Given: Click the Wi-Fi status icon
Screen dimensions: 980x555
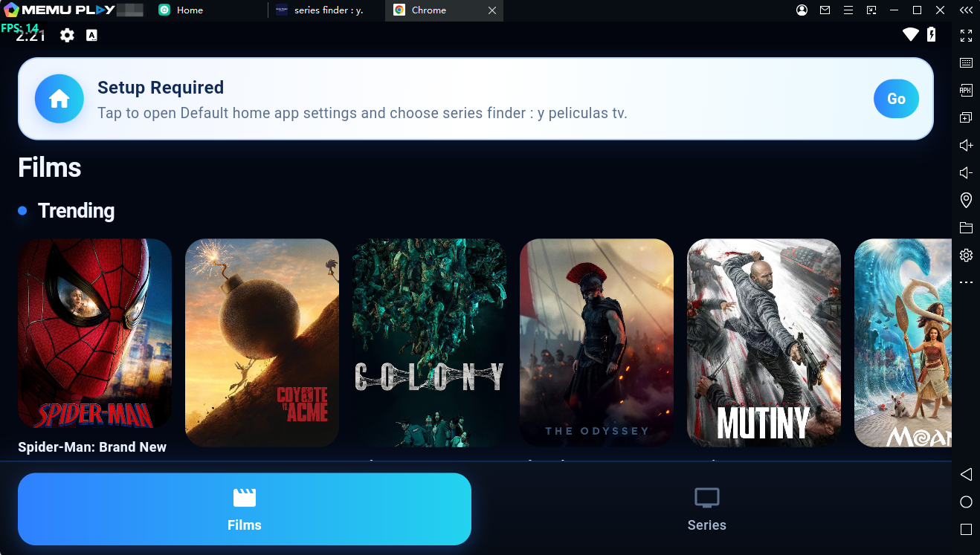Looking at the screenshot, I should coord(911,34).
